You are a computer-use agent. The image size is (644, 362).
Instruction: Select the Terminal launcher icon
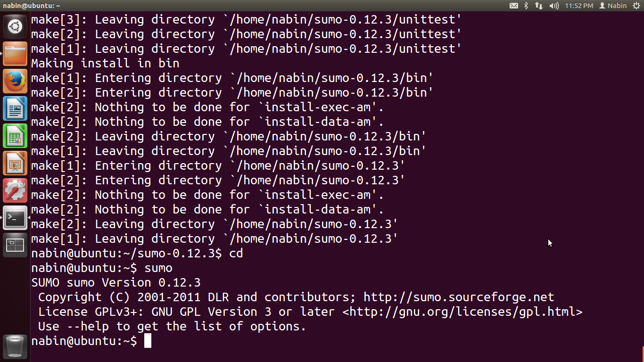tap(15, 218)
